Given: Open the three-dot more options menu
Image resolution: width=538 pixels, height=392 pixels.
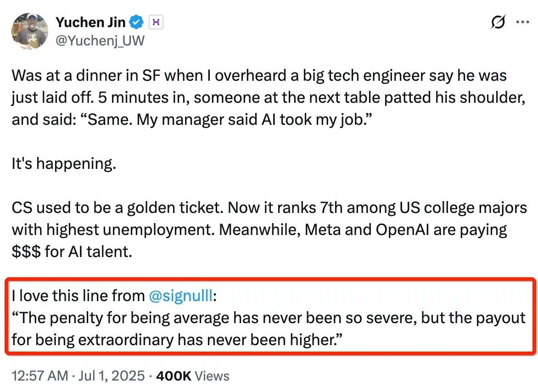Looking at the screenshot, I should click(x=522, y=22).
